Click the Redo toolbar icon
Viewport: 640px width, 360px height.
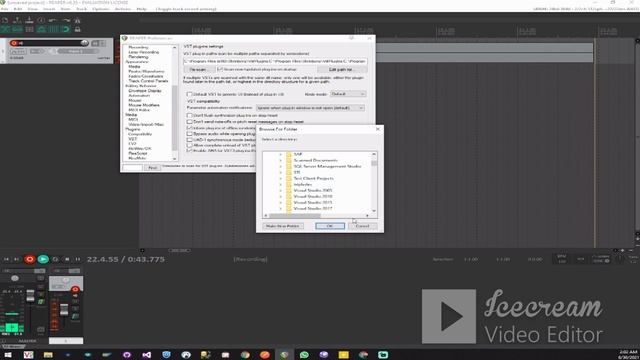(65, 20)
